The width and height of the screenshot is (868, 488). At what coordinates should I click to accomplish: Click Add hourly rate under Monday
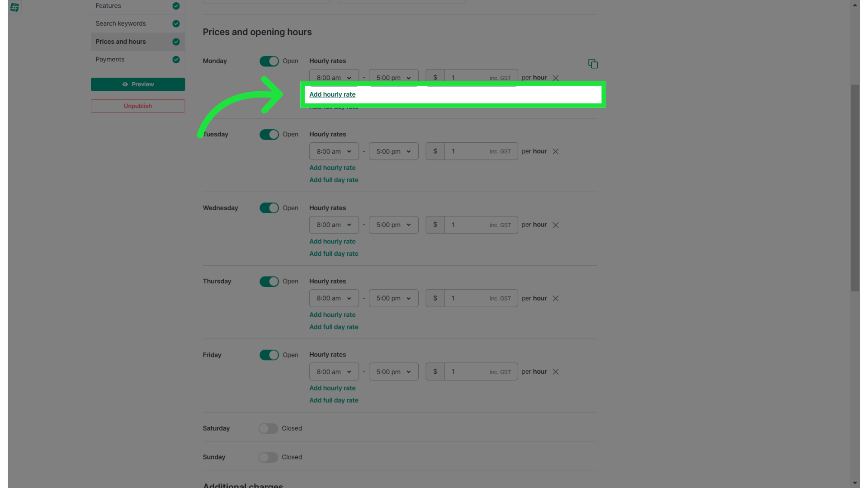pyautogui.click(x=332, y=94)
